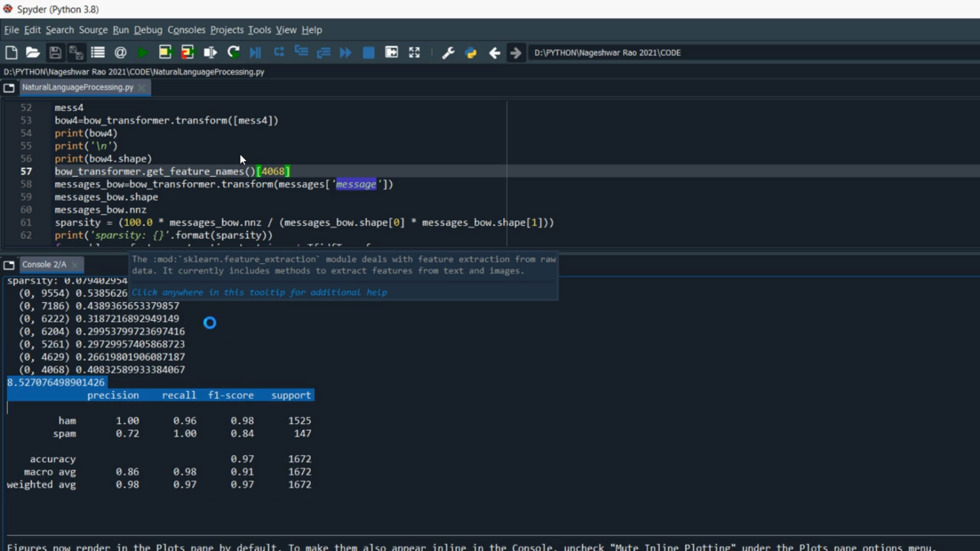The height and width of the screenshot is (551, 980).
Task: Select the Console 2/A tab
Action: 44,264
